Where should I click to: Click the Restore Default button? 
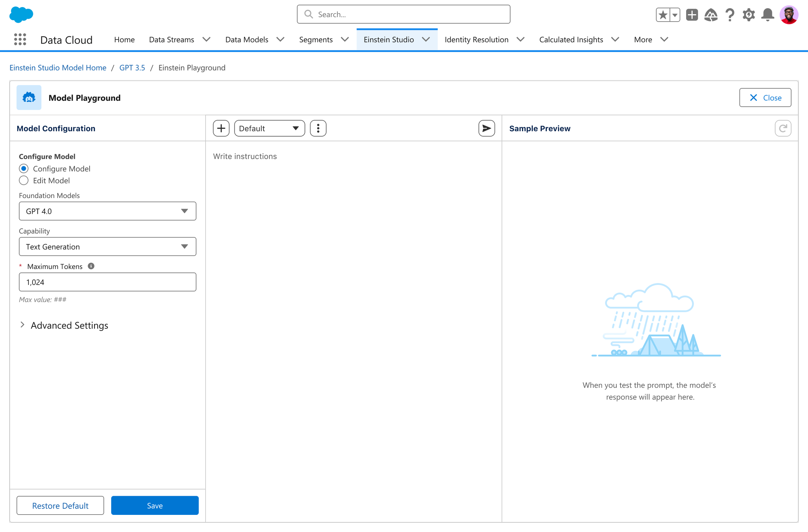(x=60, y=506)
